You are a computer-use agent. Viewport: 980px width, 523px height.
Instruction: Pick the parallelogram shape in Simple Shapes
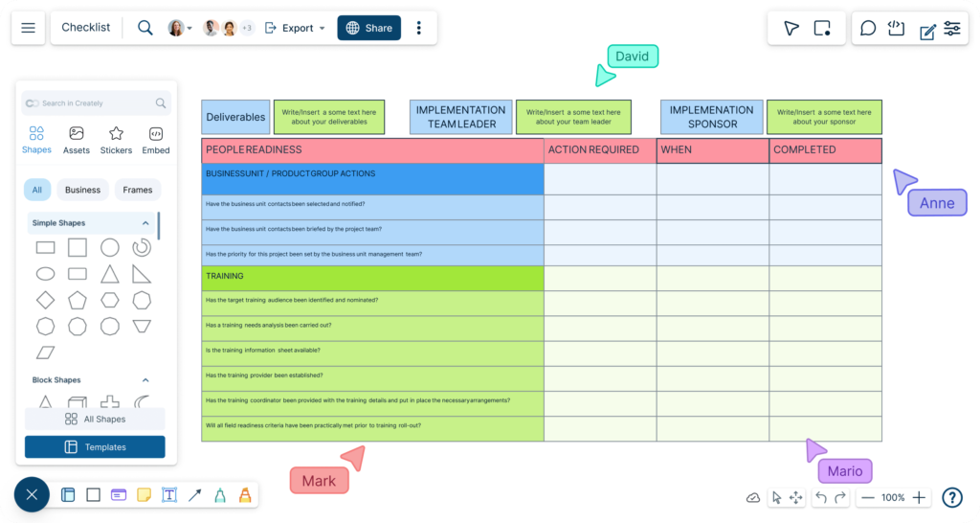pyautogui.click(x=45, y=352)
